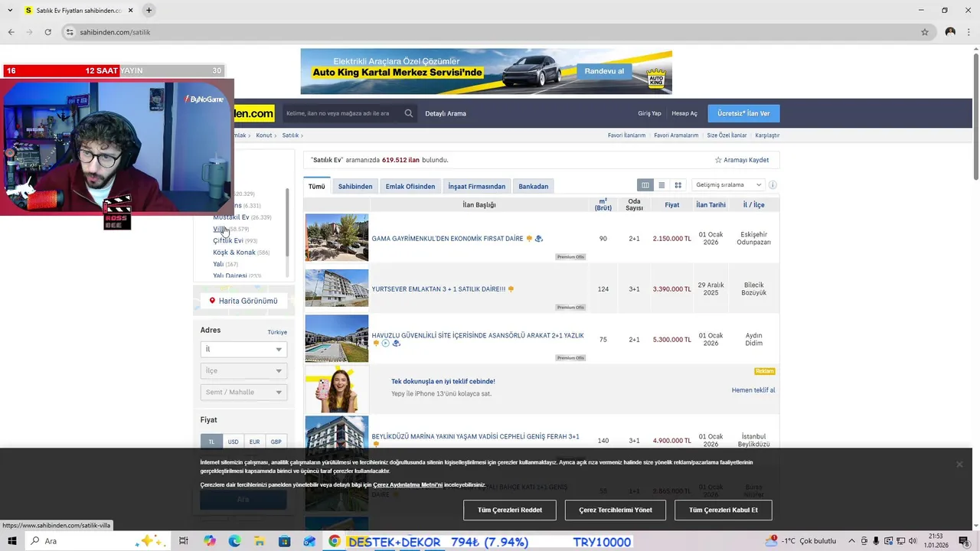Click search magnifier icon in sahibinden header
This screenshot has width=980, height=551.
coord(409,113)
